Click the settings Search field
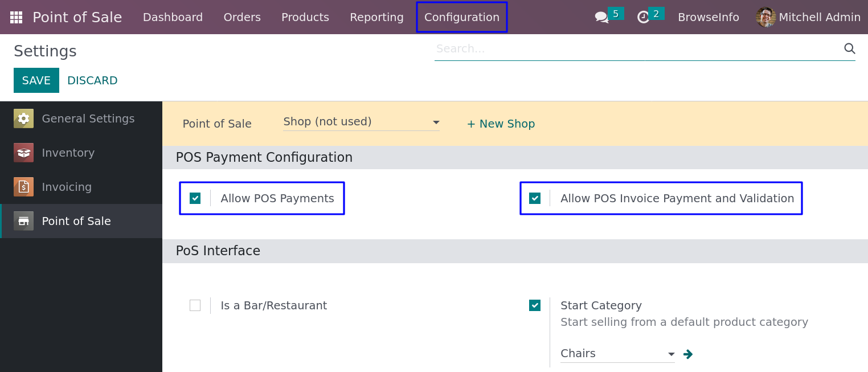 (x=638, y=49)
